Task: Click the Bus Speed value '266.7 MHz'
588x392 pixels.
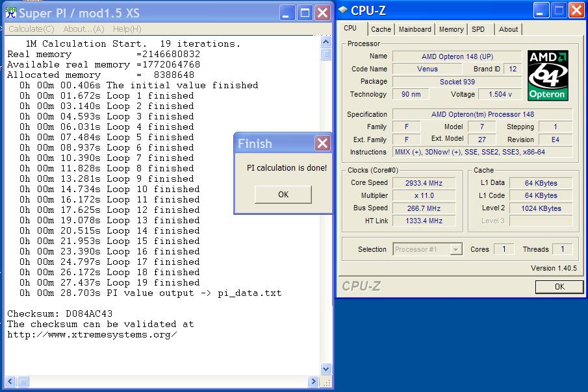Action: click(x=424, y=208)
